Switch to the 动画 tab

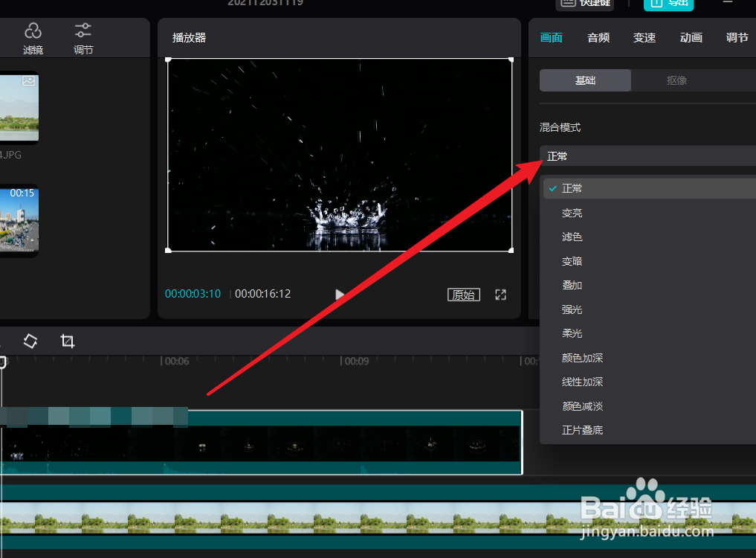pos(691,38)
